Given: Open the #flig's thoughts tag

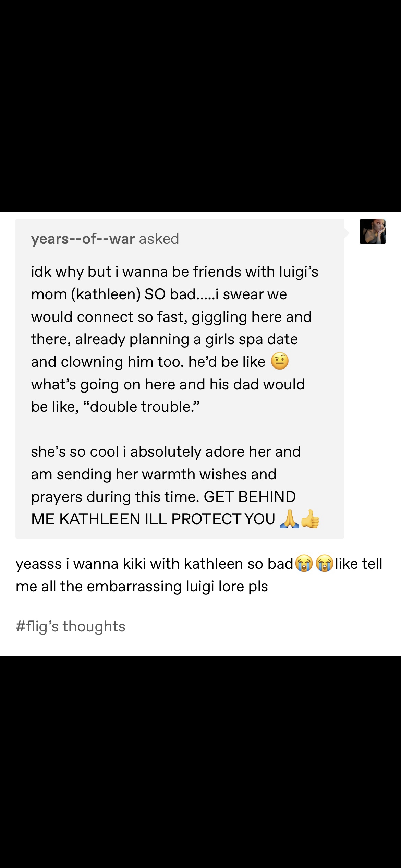Looking at the screenshot, I should click(71, 627).
